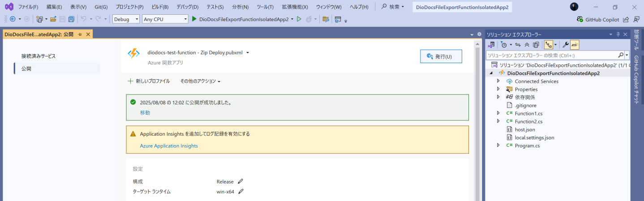
Task: Click the Collapse All icon in Solution Explorer
Action: [x=527, y=45]
